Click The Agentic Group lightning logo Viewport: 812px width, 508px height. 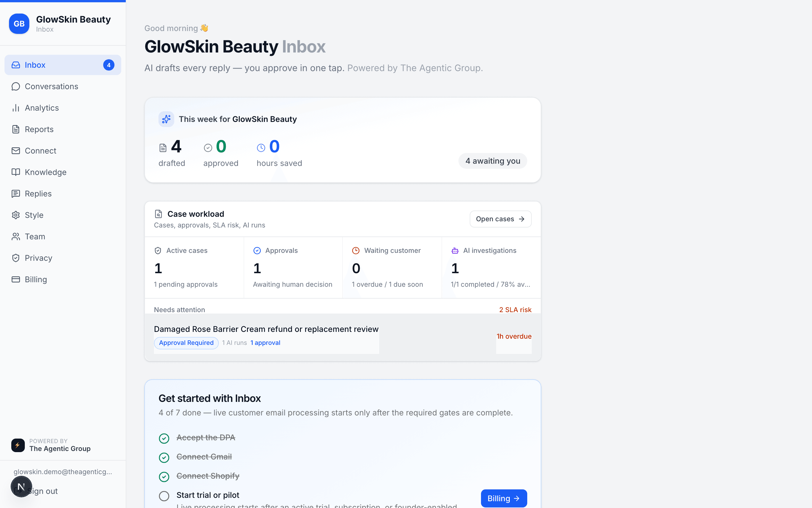coord(18,445)
